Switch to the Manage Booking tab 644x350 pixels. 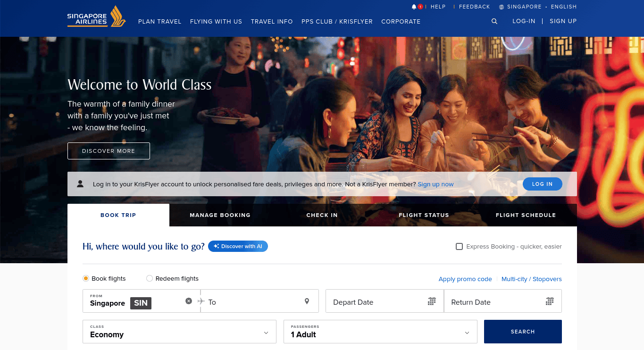point(220,215)
